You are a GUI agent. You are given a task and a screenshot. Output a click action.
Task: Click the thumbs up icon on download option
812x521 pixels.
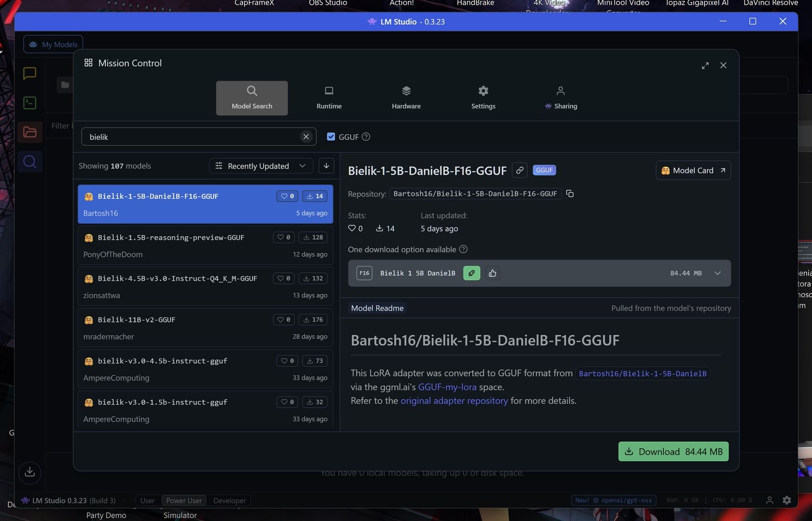[x=492, y=273]
